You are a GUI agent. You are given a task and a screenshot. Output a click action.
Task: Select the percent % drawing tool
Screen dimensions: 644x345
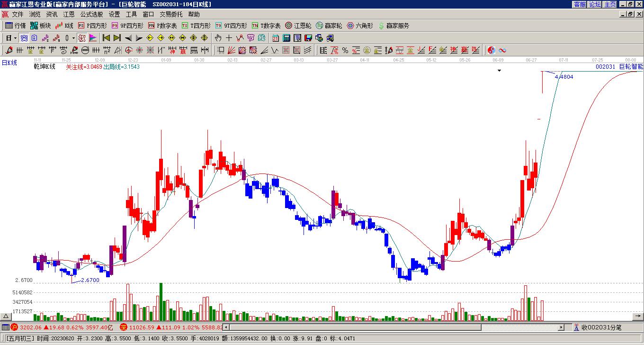pyautogui.click(x=345, y=50)
